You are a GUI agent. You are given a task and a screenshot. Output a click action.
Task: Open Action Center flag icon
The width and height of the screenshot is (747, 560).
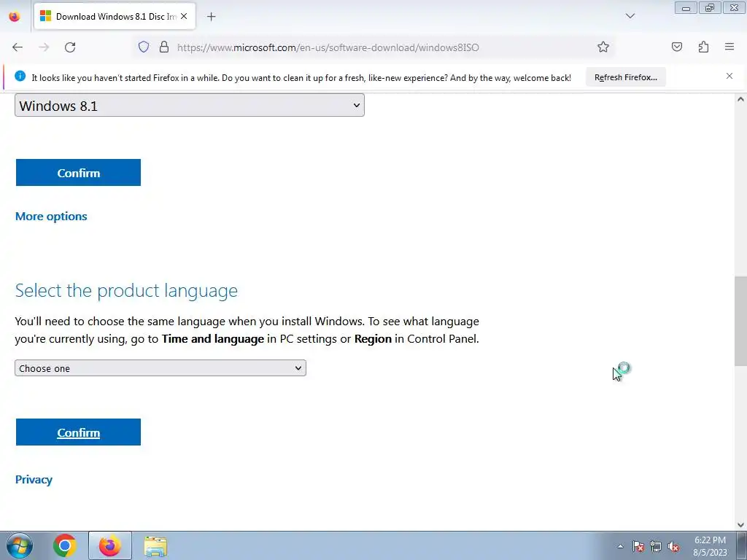638,546
